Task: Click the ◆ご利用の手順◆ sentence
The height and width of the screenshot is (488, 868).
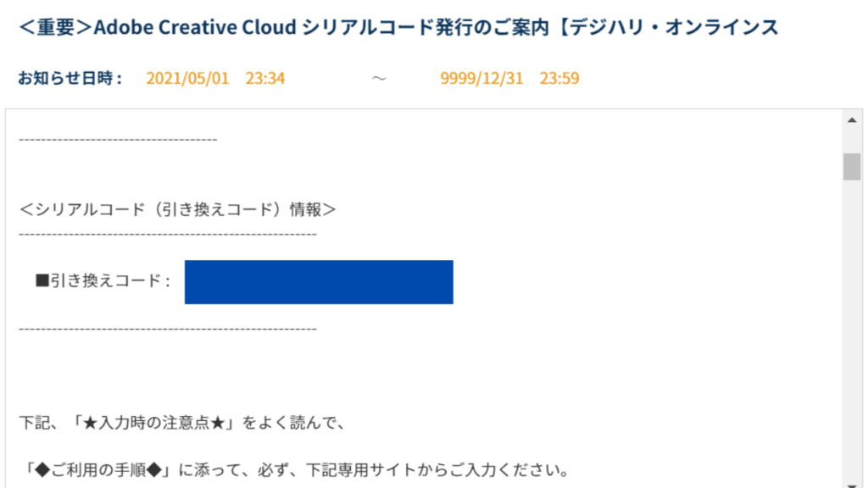Action: pyautogui.click(x=296, y=470)
